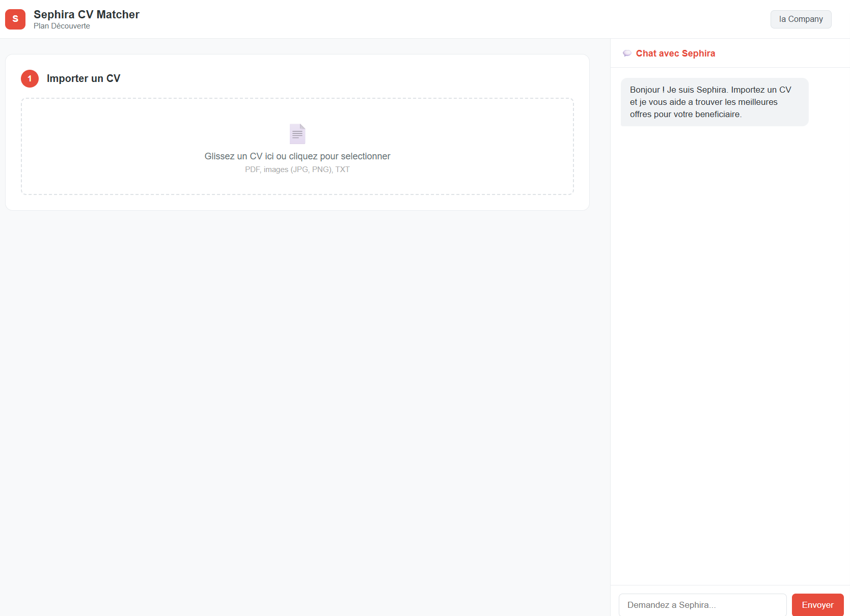
Task: Focus the Demandez a Sephira input field
Action: pyautogui.click(x=703, y=605)
